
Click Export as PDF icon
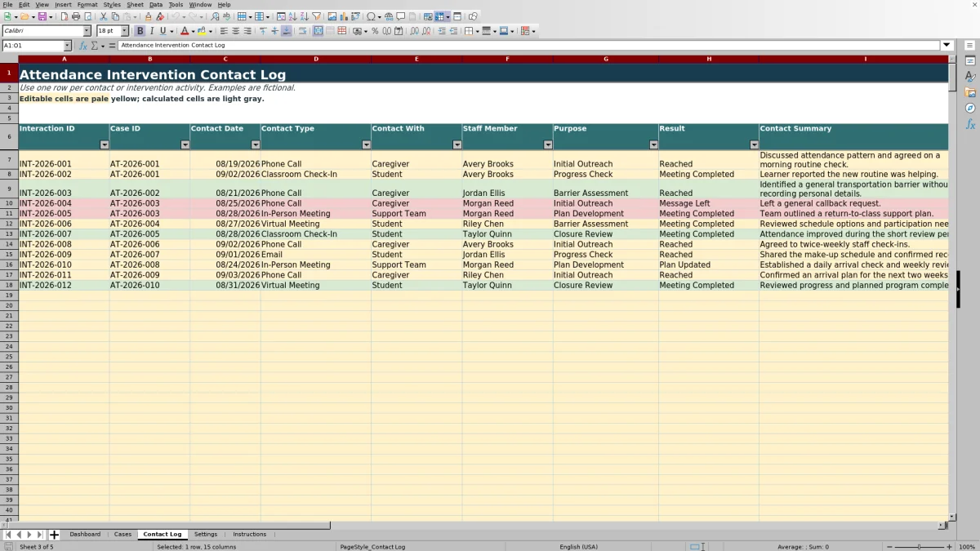pyautogui.click(x=64, y=16)
